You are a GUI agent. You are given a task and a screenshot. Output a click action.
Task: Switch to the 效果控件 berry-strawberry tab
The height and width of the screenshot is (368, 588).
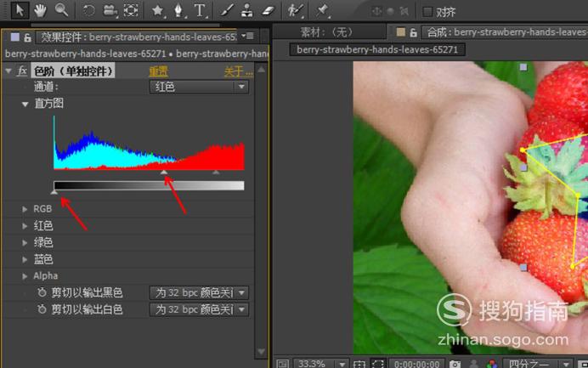[138, 37]
